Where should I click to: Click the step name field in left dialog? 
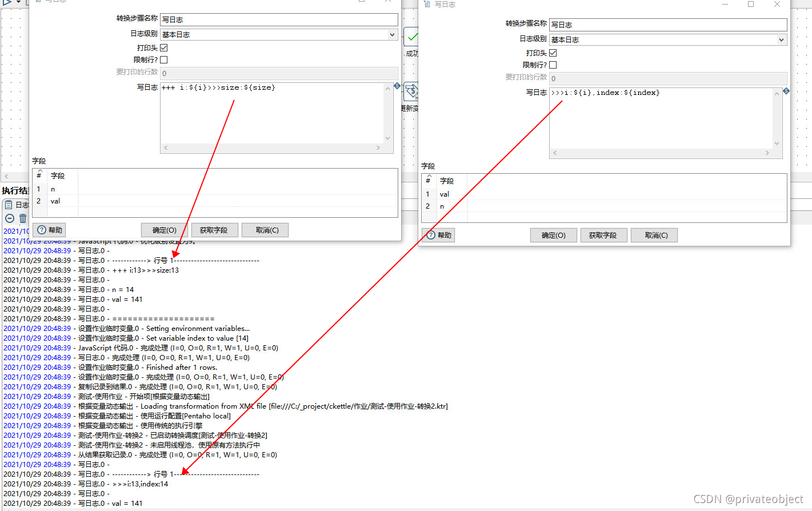[279, 19]
